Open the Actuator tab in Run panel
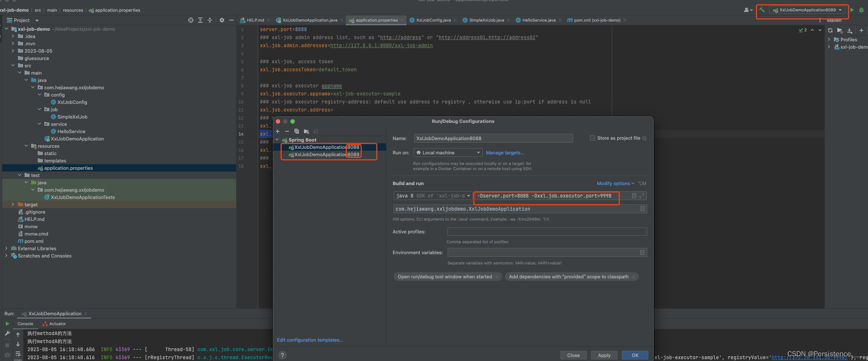The image size is (868, 361). (54, 324)
